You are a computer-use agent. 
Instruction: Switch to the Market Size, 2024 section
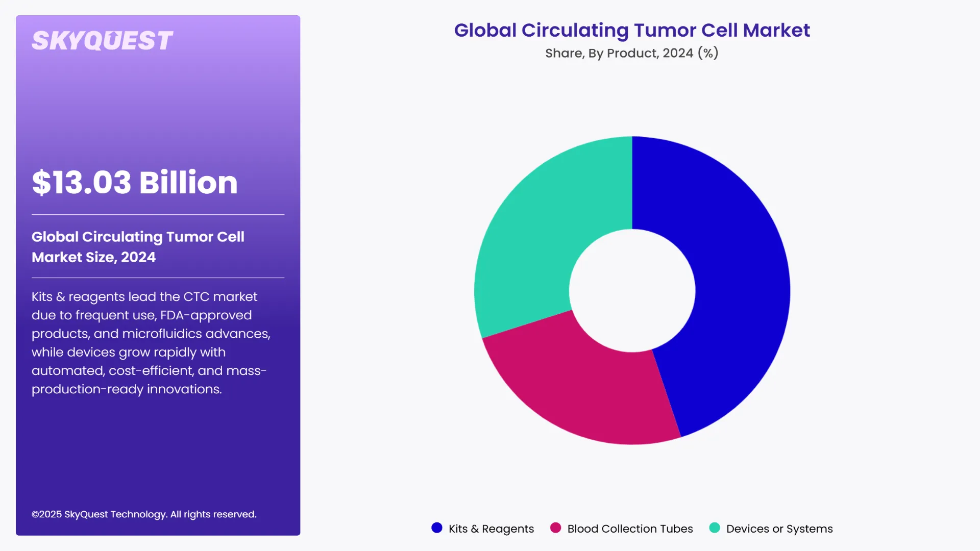tap(138, 247)
